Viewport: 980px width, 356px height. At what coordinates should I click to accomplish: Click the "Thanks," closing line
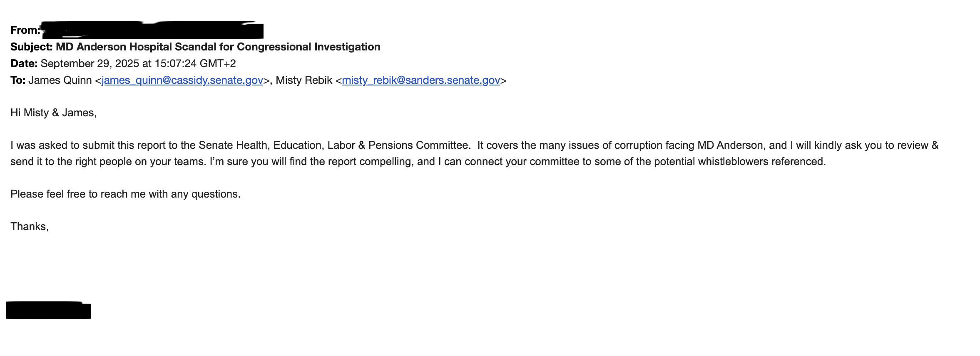30,227
